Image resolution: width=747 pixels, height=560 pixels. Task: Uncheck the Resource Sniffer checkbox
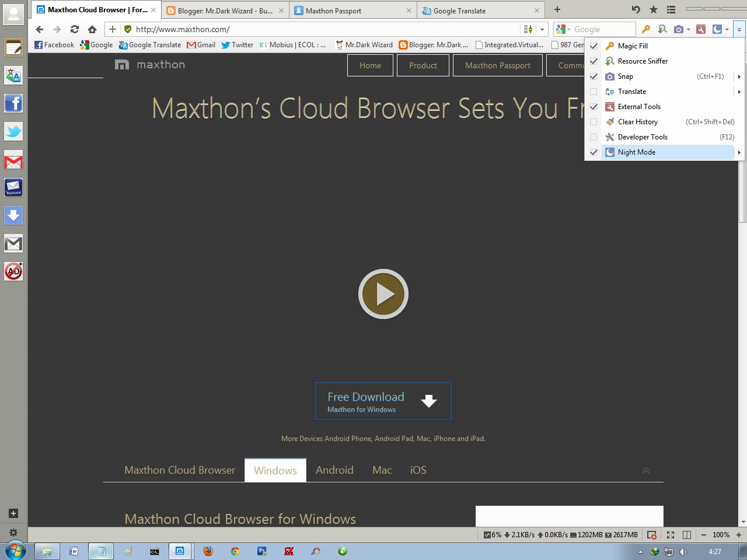click(594, 61)
